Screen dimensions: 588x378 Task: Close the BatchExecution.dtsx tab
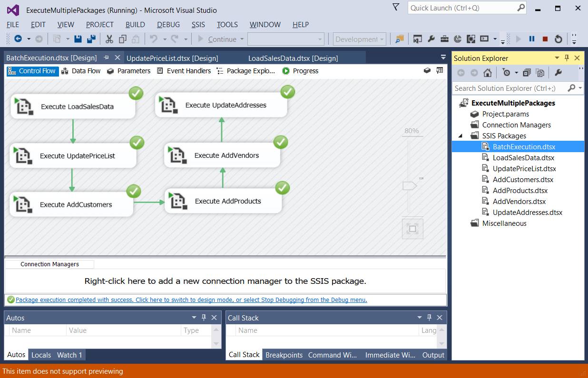118,58
